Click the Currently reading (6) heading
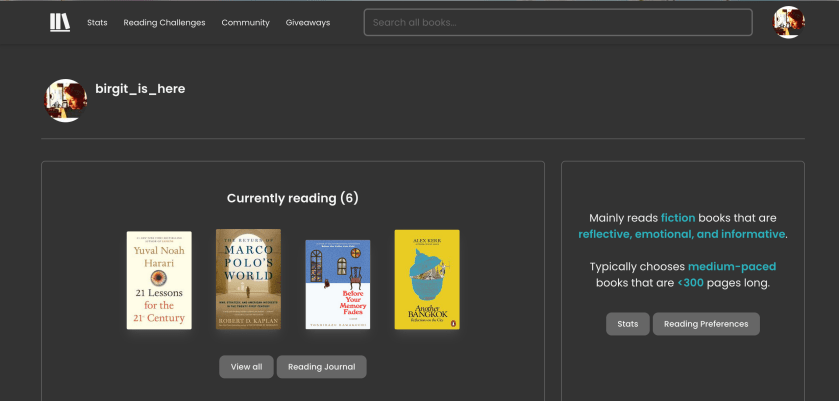This screenshot has height=401, width=839. [292, 198]
